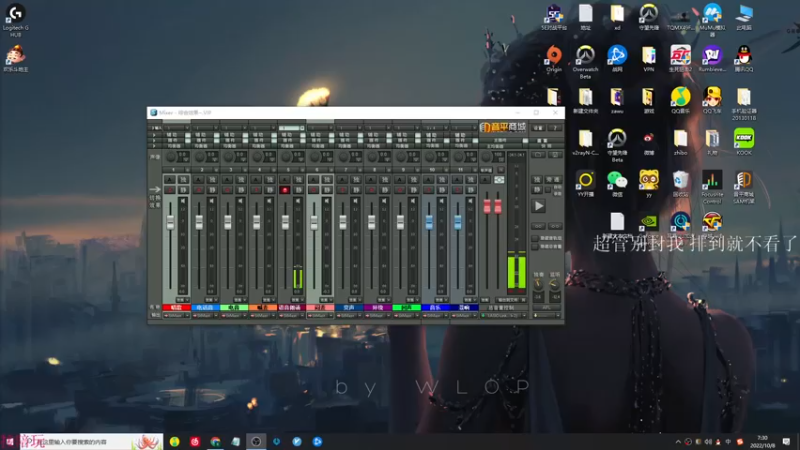
Task: Open the 微博 desktop shortcut
Action: click(648, 142)
